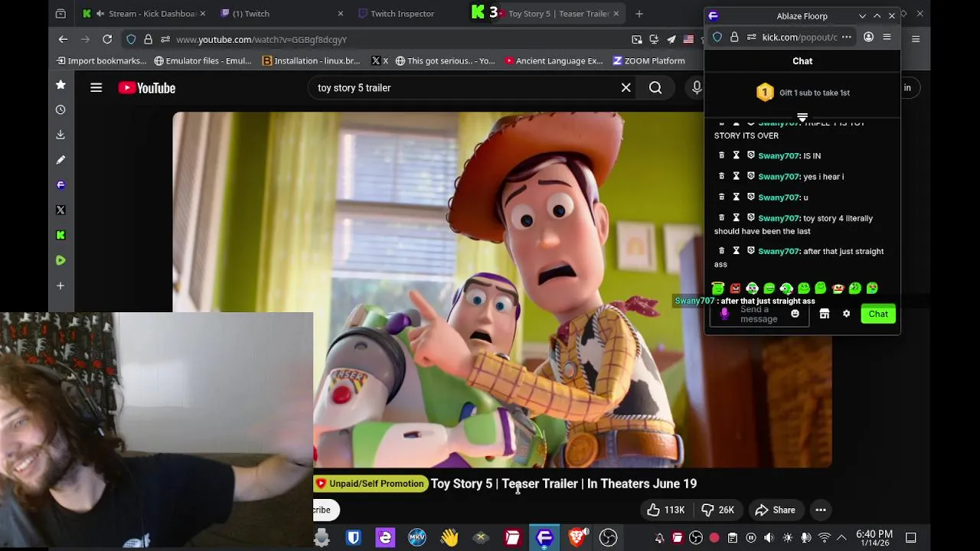This screenshot has width=980, height=551.
Task: Open Brave browser from the taskbar
Action: point(577,538)
